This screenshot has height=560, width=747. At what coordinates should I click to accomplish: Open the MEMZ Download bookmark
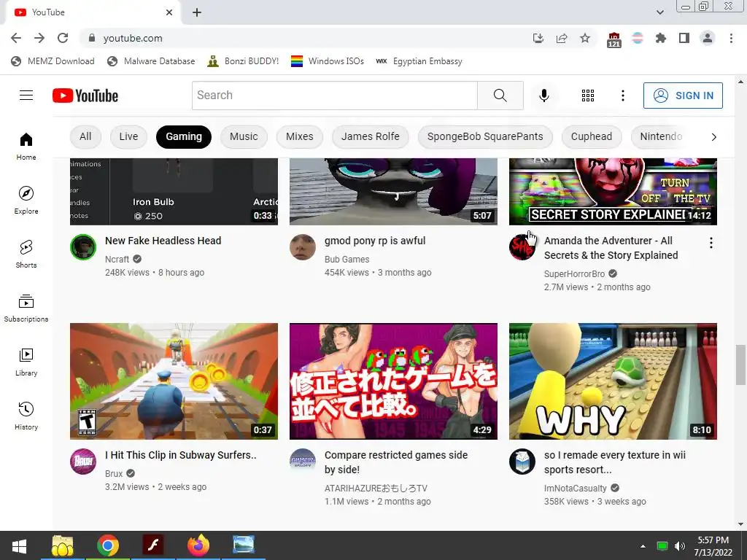[x=53, y=61]
